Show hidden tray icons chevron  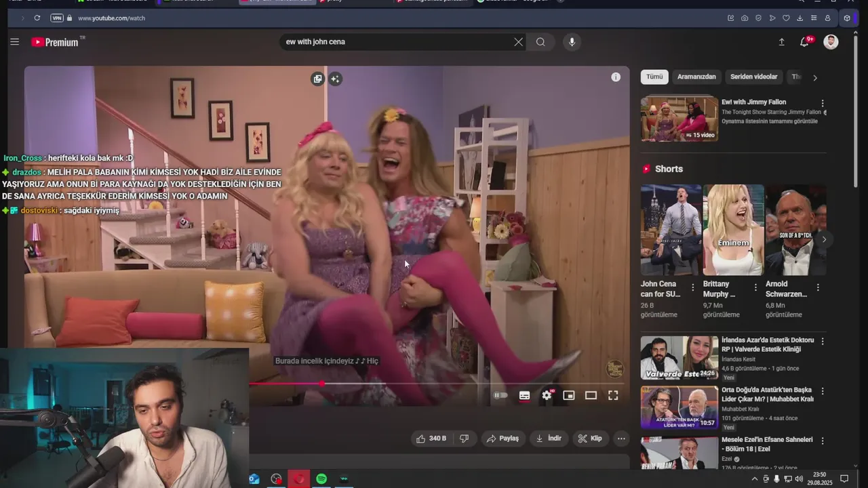pos(754,479)
